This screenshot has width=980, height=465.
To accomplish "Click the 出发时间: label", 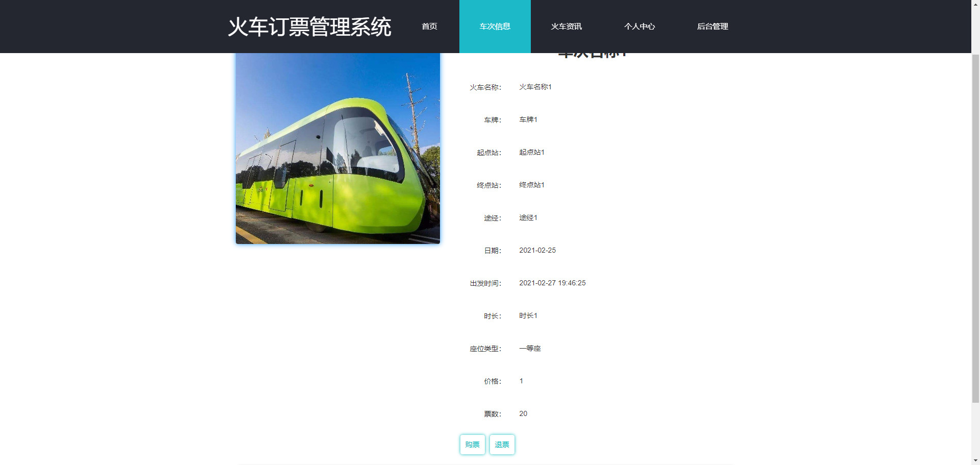I will click(485, 283).
